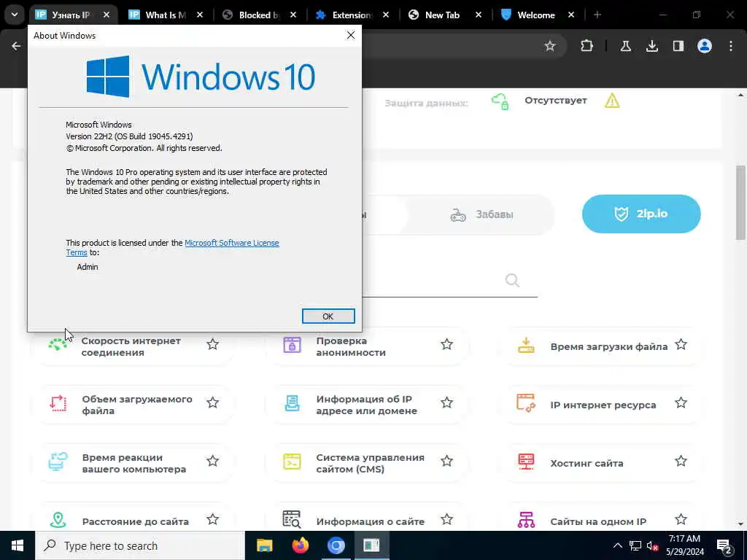Close the Welcome browser tab
747x560 pixels.
570,15
